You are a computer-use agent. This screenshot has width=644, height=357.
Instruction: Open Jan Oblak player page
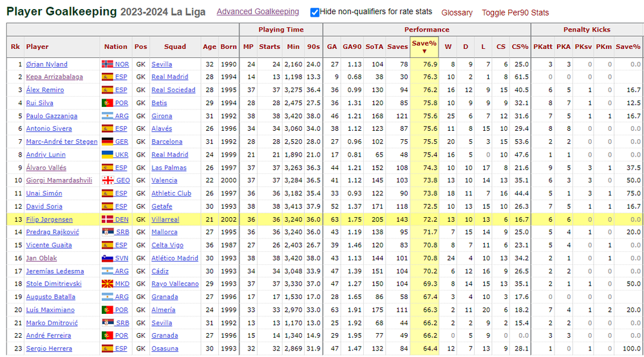tap(41, 258)
